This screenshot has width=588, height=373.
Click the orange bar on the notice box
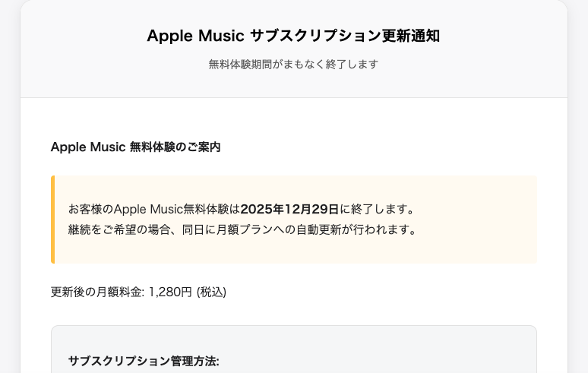(52, 219)
